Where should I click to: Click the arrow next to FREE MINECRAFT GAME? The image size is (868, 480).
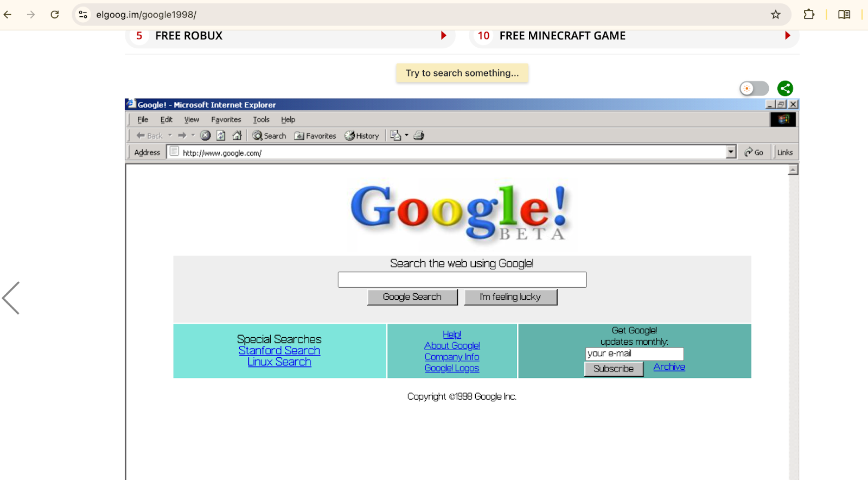[x=788, y=35]
